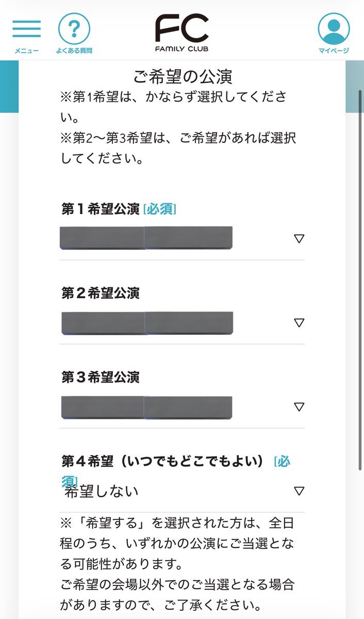364x619 pixels.
Task: Click the ご希望の公演 section heading
Action: 183,76
